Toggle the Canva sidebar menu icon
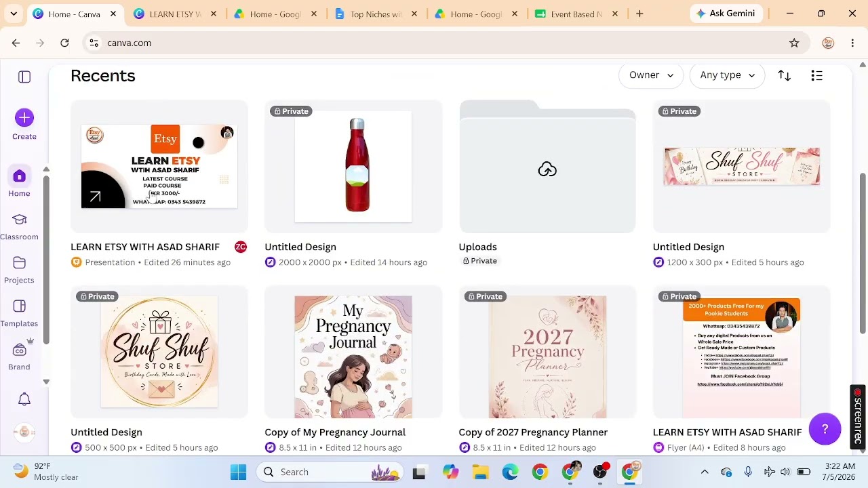The height and width of the screenshot is (488, 868). [x=24, y=77]
